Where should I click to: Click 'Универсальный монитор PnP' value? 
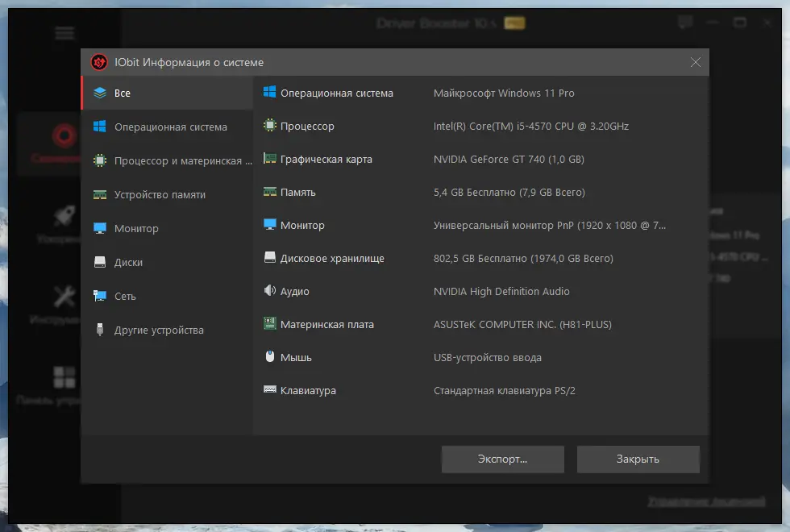point(503,225)
